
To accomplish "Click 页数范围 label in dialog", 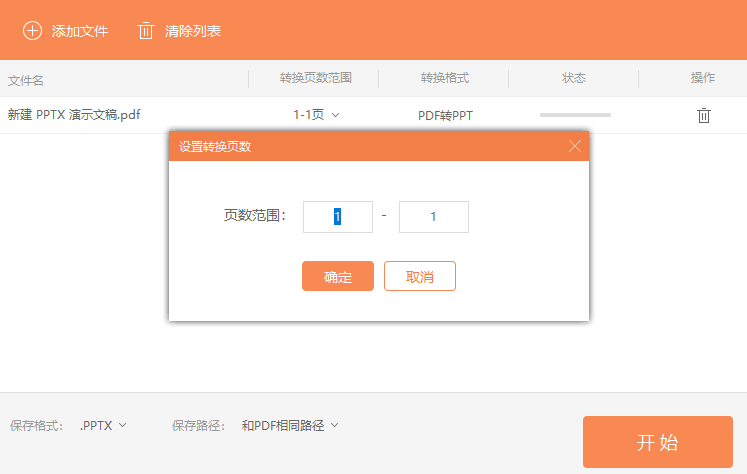I will point(255,215).
